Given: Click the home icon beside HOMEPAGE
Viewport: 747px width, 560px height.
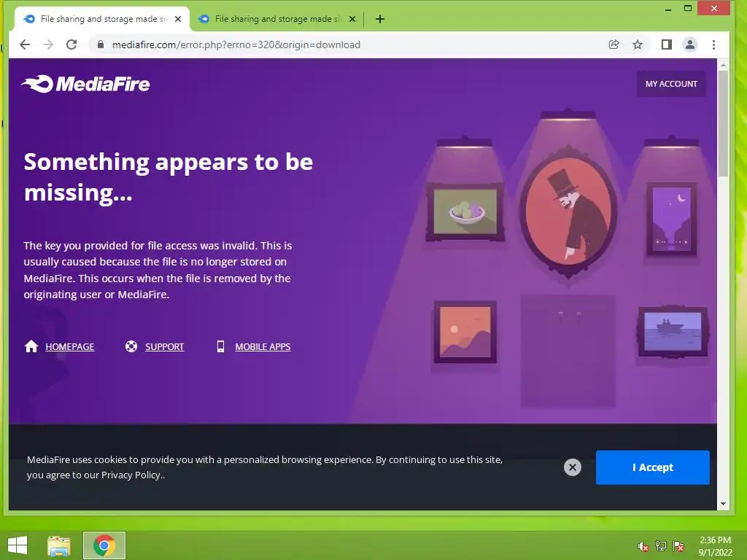Looking at the screenshot, I should click(31, 346).
